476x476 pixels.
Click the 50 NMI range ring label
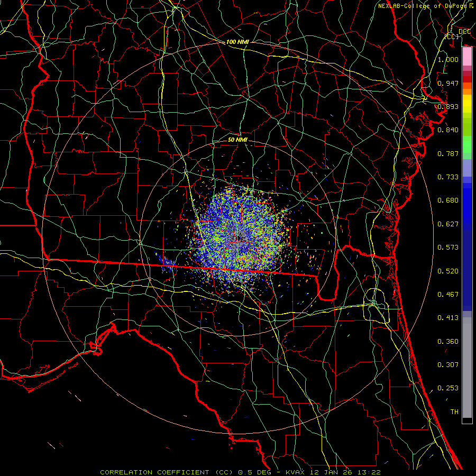pyautogui.click(x=237, y=140)
